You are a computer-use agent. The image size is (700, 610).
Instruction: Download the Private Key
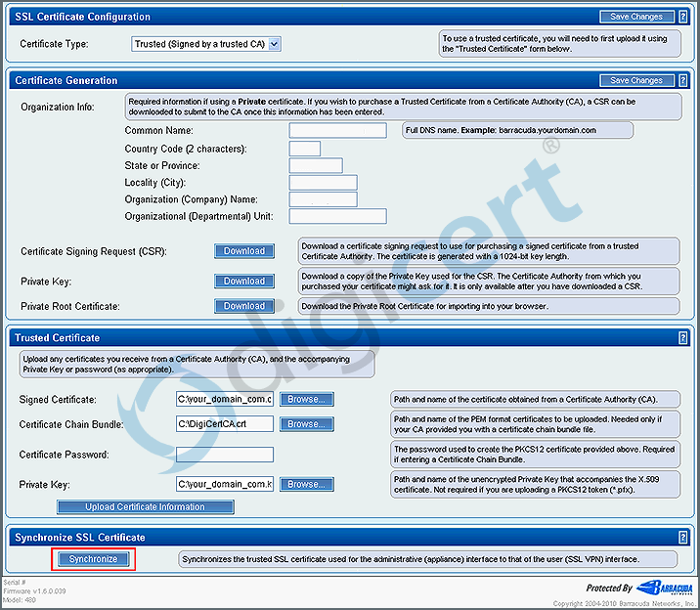tap(244, 281)
